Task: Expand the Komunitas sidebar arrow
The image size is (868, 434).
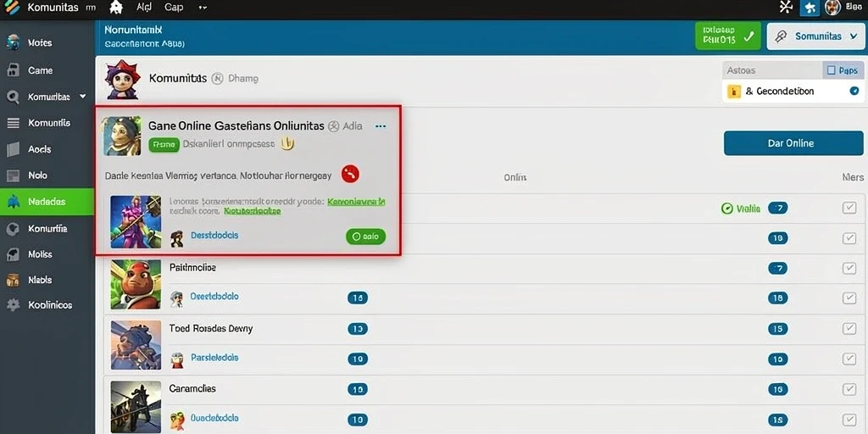Action: tap(83, 97)
